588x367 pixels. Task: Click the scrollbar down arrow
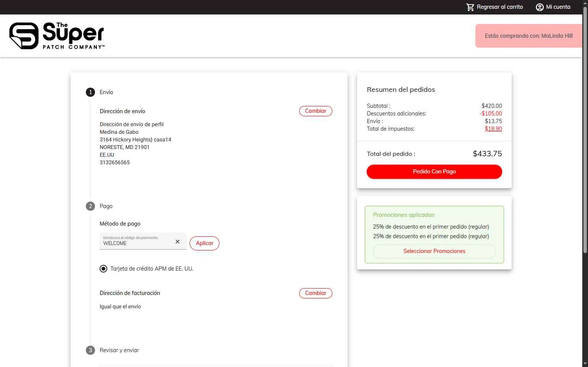point(585,364)
